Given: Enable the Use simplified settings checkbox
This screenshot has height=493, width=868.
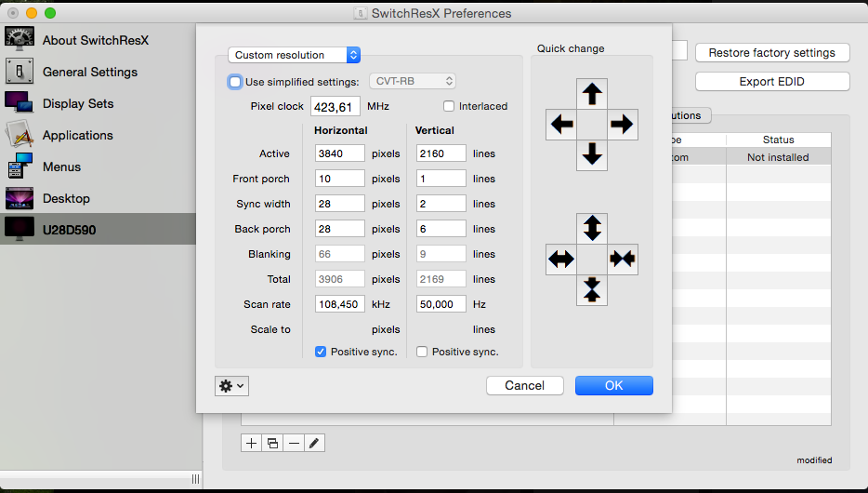Looking at the screenshot, I should coord(235,82).
